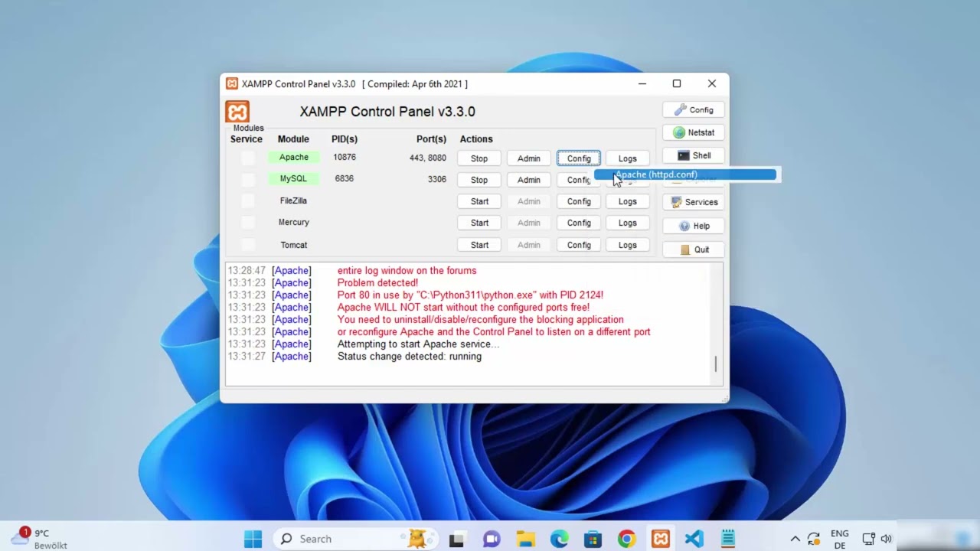
Task: View the Apache Logs
Action: point(627,158)
